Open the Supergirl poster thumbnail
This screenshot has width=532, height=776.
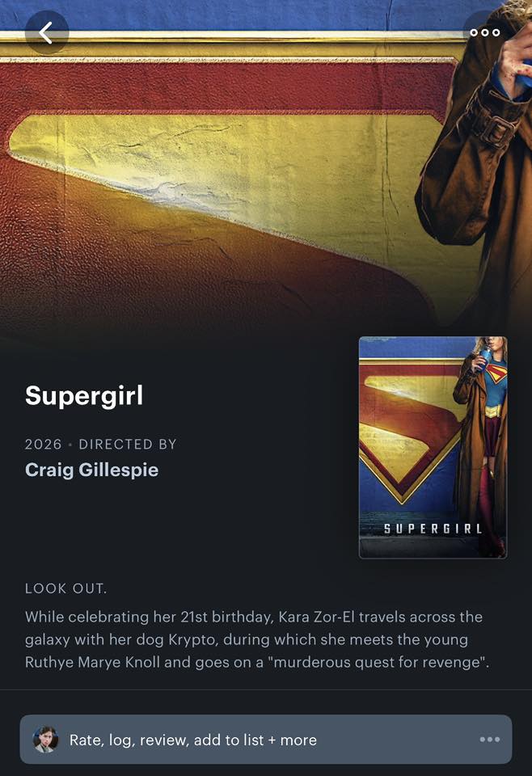click(x=433, y=447)
